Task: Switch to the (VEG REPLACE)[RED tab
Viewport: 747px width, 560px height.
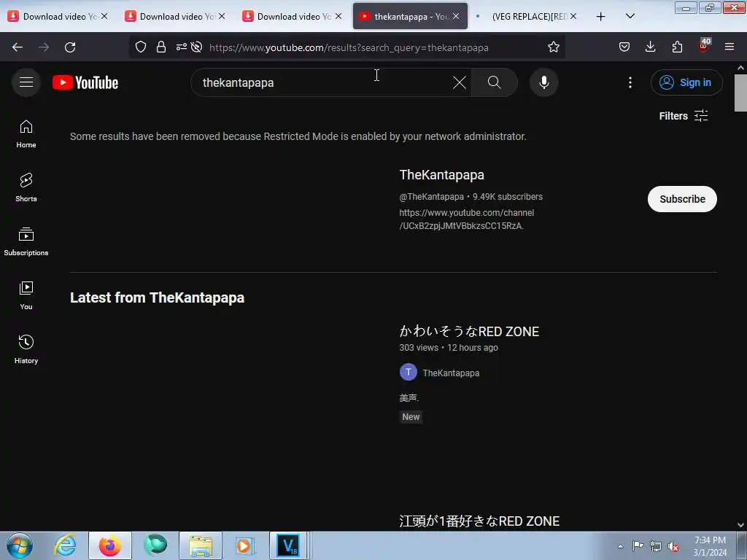Action: point(527,17)
